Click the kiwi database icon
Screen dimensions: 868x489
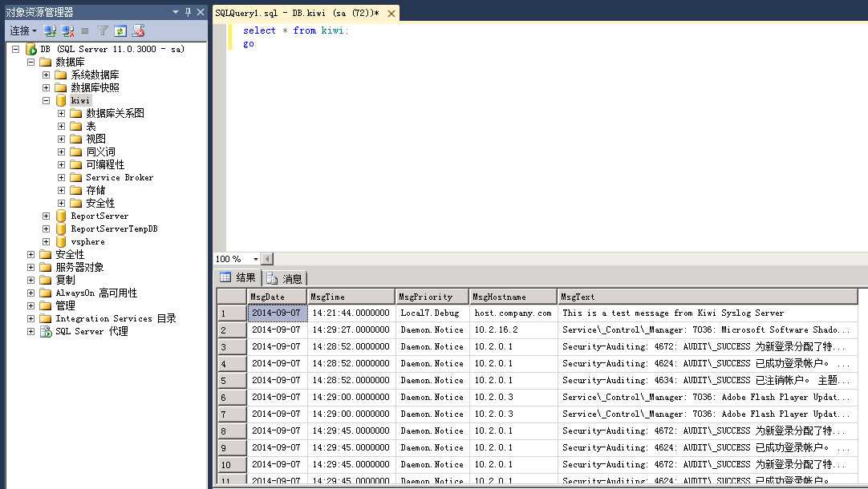pos(61,101)
